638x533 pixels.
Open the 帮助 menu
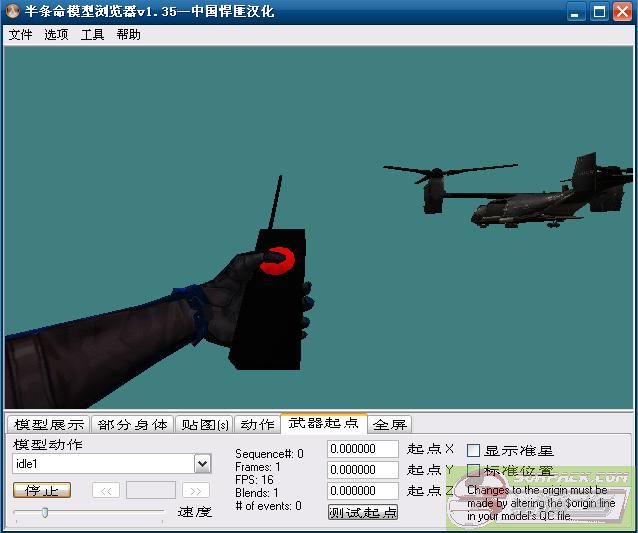[128, 34]
